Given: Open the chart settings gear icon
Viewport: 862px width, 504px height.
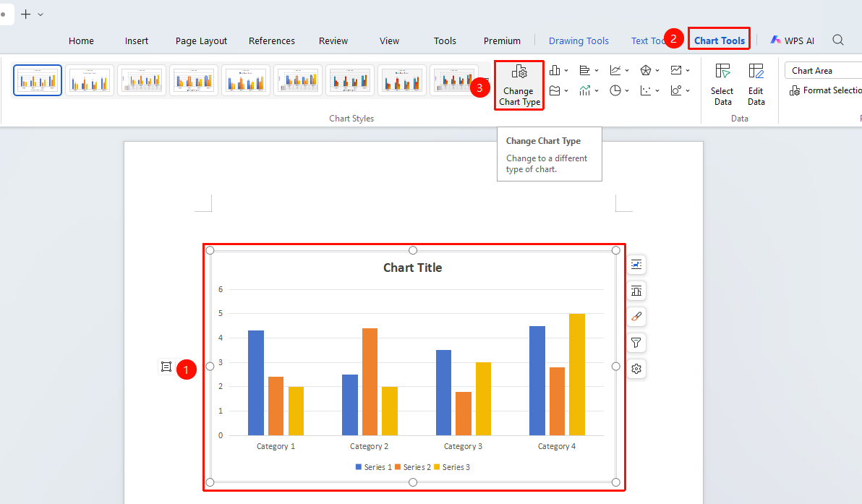Looking at the screenshot, I should 636,369.
